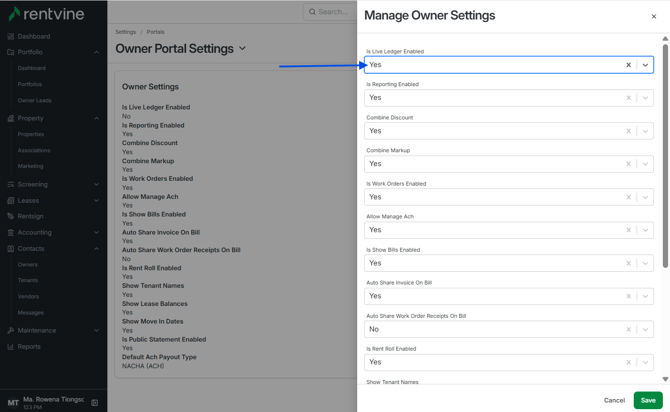Click the Portals breadcrumb link
The height and width of the screenshot is (412, 670).
point(155,32)
